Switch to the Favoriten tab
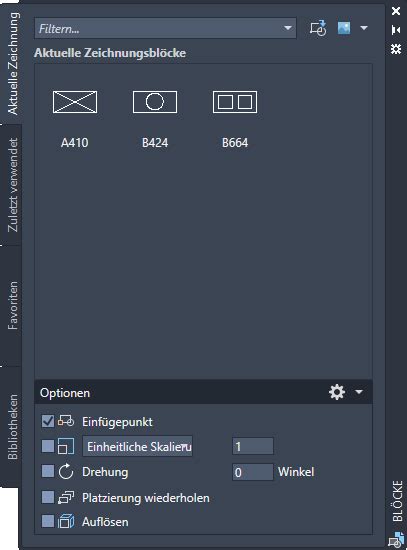 tap(12, 306)
